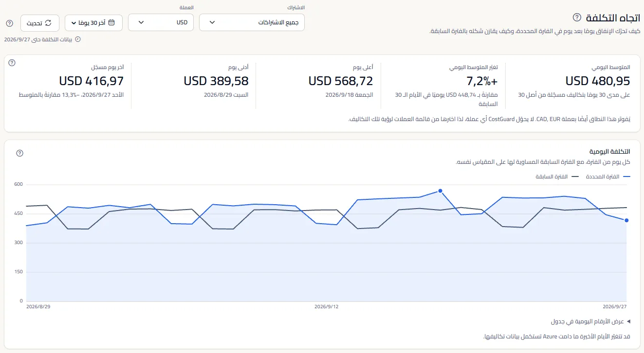Open help icon in التكلفة اليومية chart card
Viewport: 644px width, 353px height.
click(x=20, y=153)
